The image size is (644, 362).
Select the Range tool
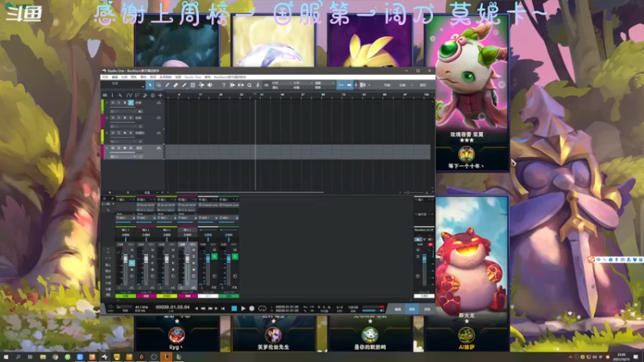point(159,85)
